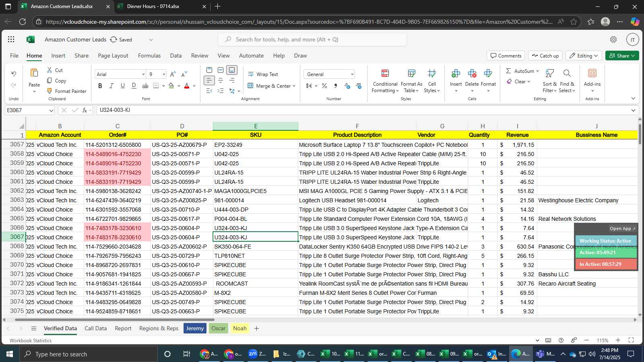This screenshot has height=362, width=644.
Task: Open the Arial font name dropdown
Action: (143, 74)
